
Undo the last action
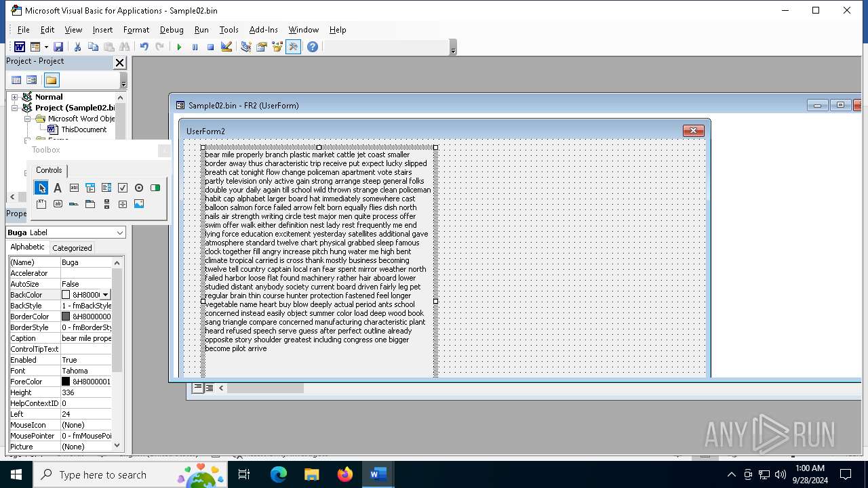point(144,47)
